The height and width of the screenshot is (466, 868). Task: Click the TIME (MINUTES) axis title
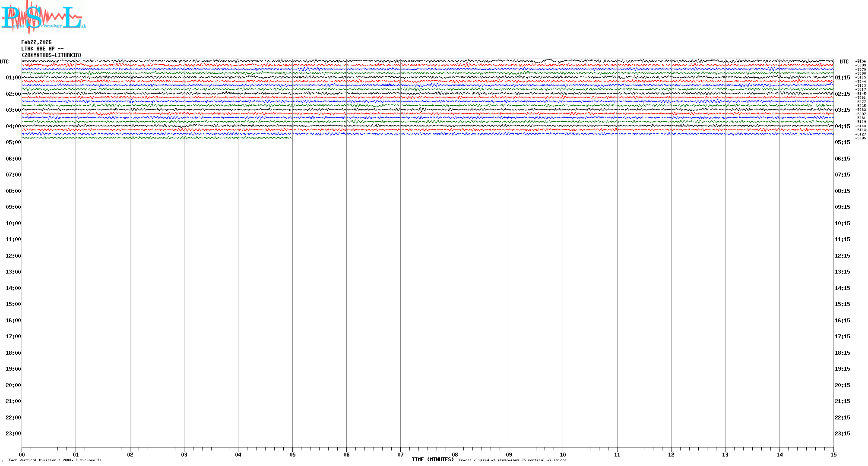point(432,460)
